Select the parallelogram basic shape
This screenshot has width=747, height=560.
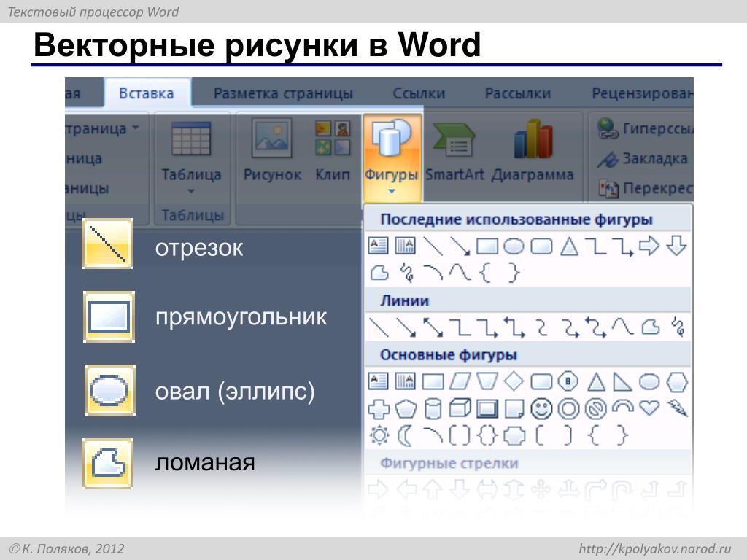point(460,381)
